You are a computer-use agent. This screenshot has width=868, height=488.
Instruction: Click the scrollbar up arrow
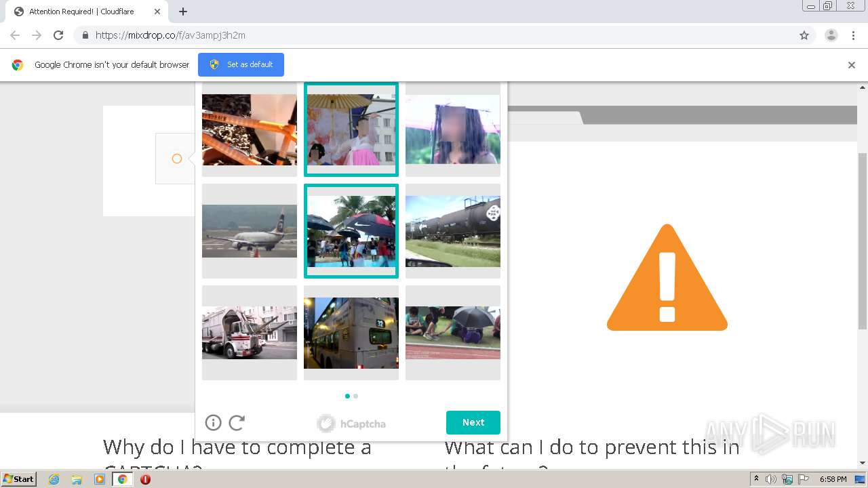click(x=863, y=87)
